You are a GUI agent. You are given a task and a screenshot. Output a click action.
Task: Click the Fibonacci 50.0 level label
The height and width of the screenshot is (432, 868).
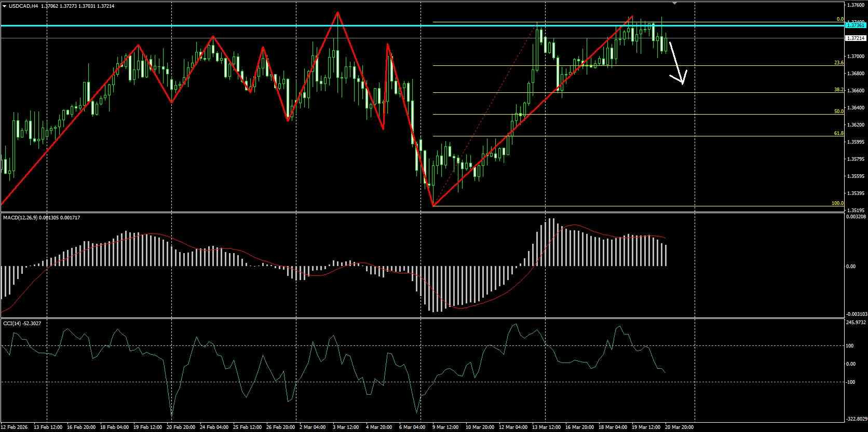pos(838,112)
